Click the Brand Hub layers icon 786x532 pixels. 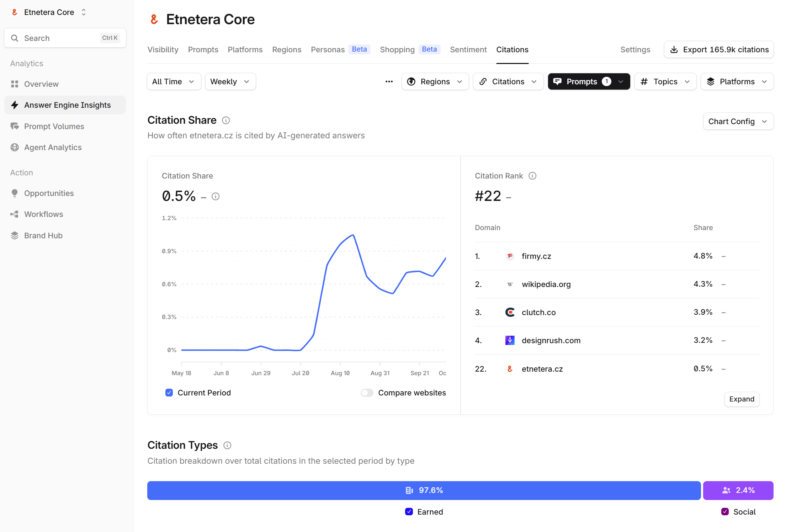[15, 235]
